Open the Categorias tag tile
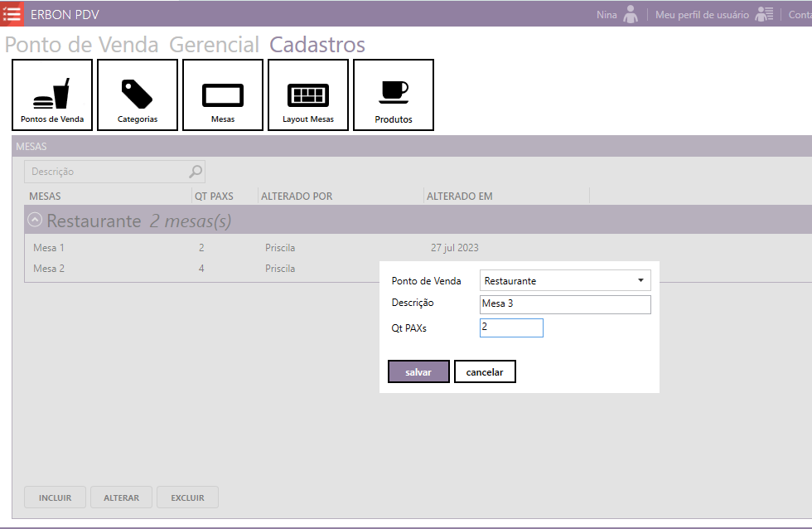The width and height of the screenshot is (812, 529). click(138, 95)
